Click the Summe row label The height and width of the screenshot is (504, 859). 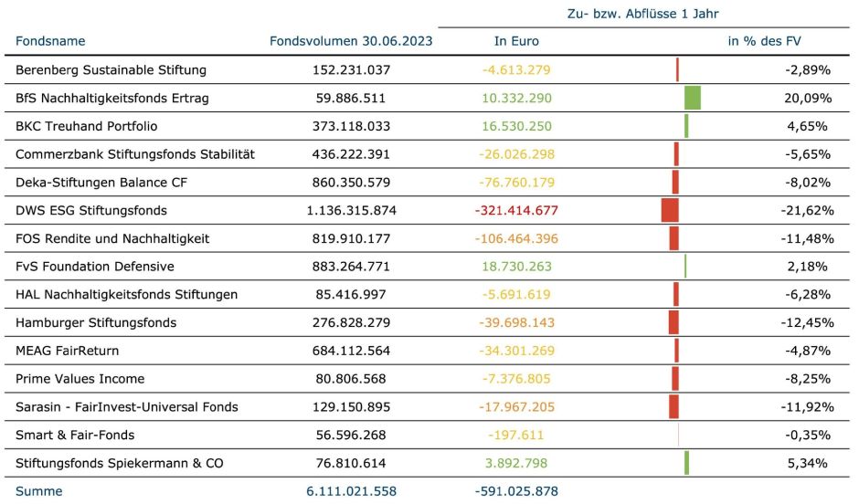[39, 491]
